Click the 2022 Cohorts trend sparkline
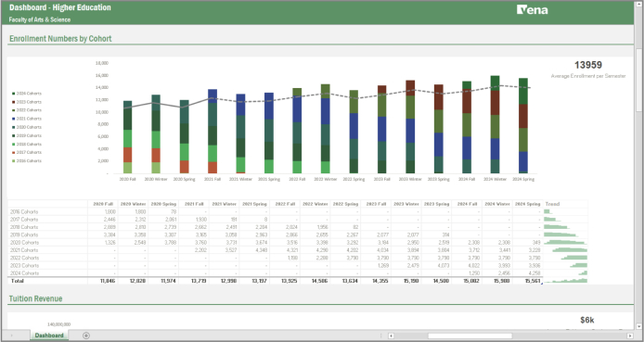Screen dimensions: 644x342 pyautogui.click(x=573, y=258)
